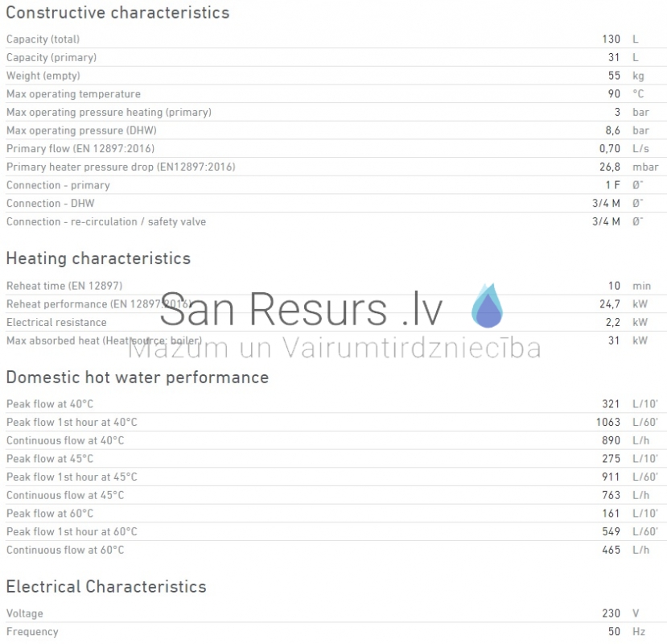Screen dimensions: 667x644
Task: Click the Constructive characteristics heading
Action: [117, 13]
